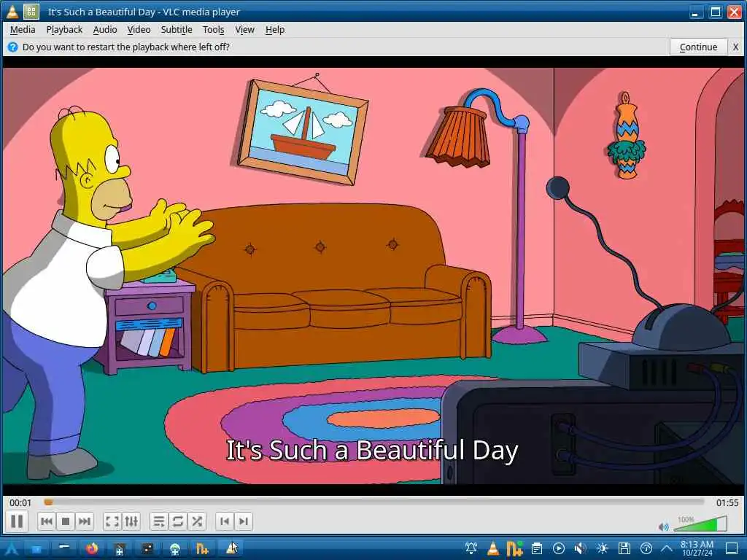
Task: Go to next chapter
Action: click(244, 521)
